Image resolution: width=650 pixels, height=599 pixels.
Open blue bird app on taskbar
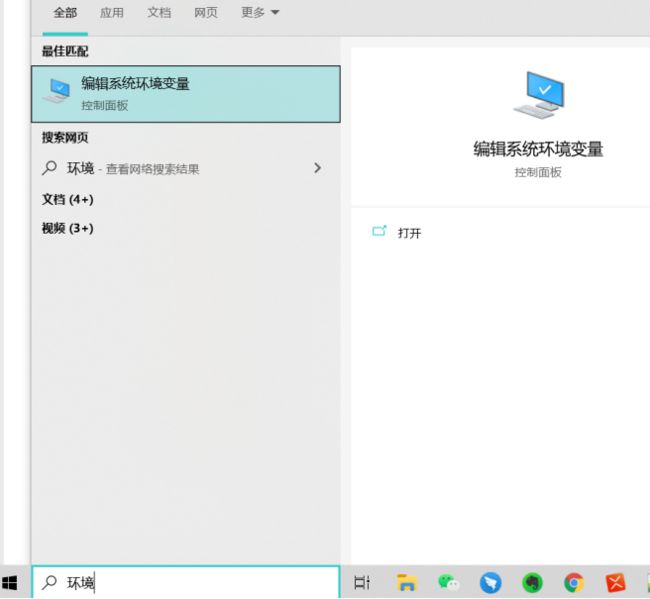tap(490, 583)
